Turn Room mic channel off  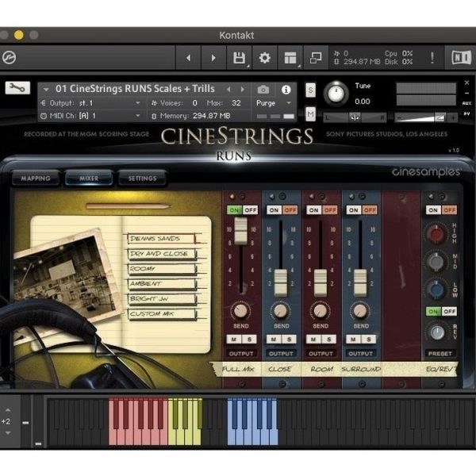pyautogui.click(x=330, y=210)
